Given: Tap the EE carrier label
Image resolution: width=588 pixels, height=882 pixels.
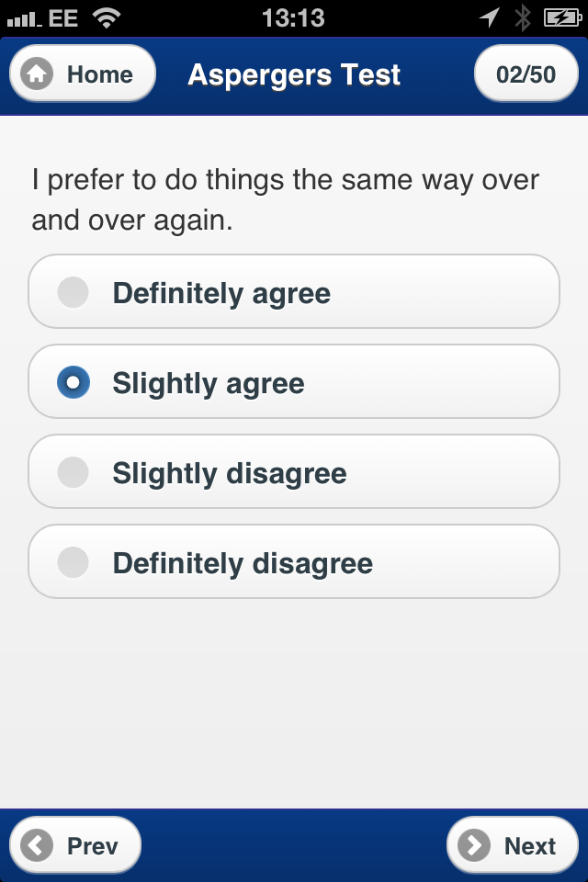Looking at the screenshot, I should tap(63, 17).
